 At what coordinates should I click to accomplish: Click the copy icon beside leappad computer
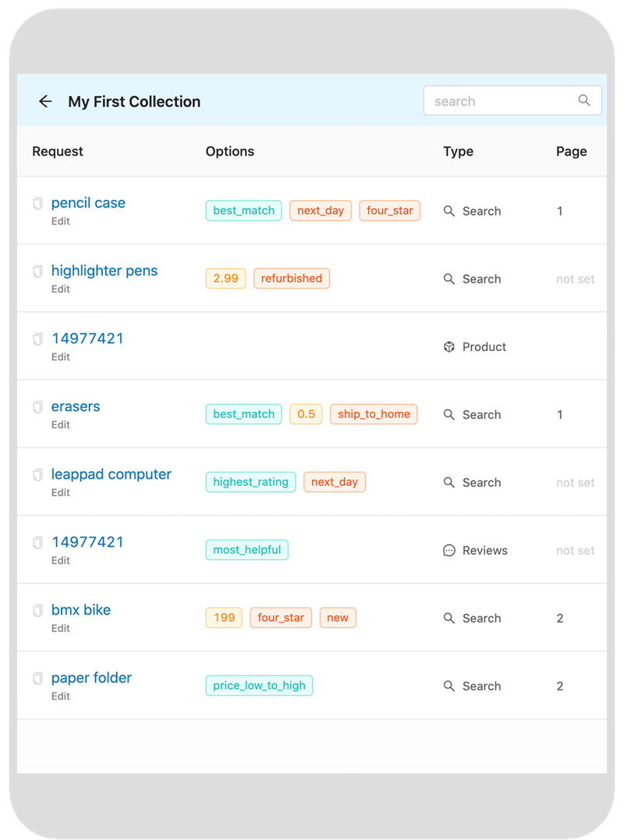tap(37, 475)
